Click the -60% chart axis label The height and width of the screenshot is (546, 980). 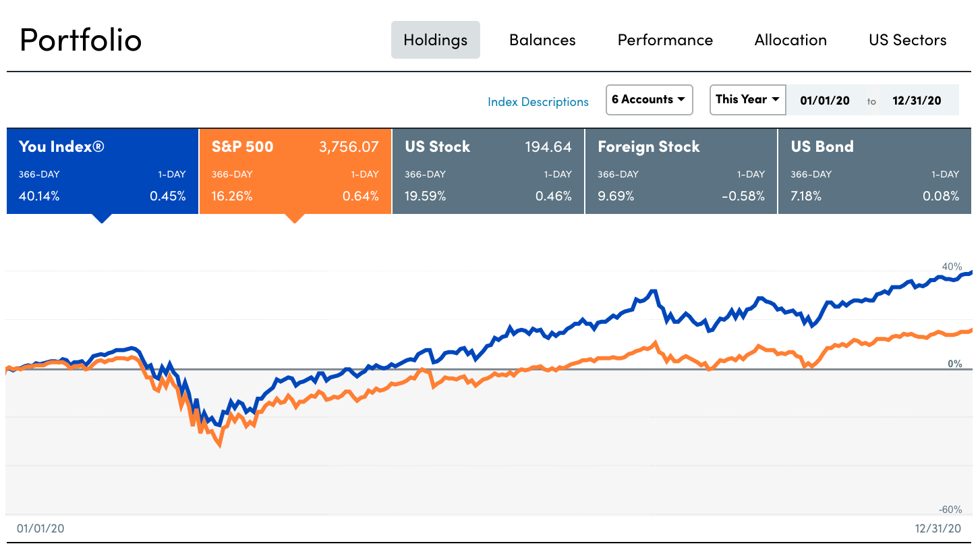point(950,510)
